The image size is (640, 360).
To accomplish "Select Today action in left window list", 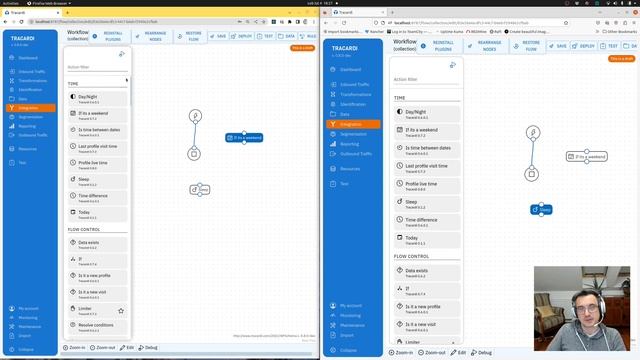I will click(98, 214).
